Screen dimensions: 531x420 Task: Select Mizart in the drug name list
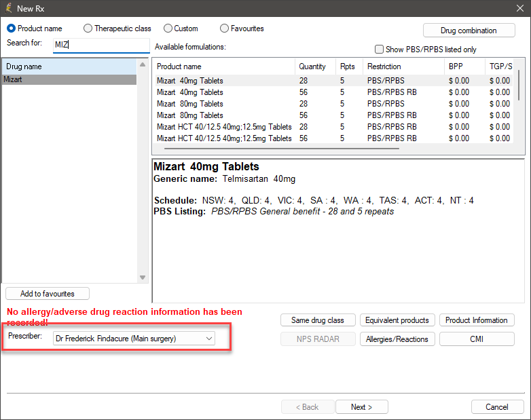pos(69,79)
